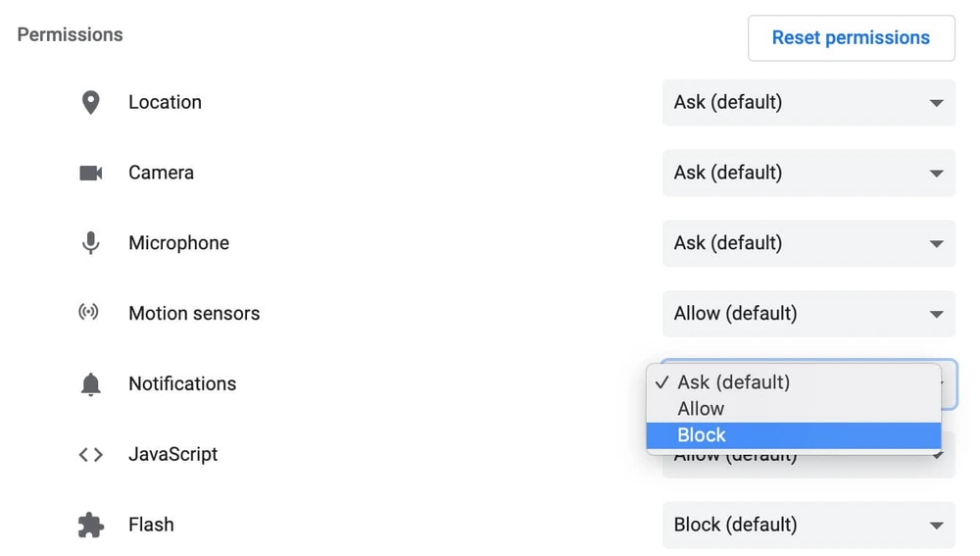This screenshot has width=980, height=556.
Task: Click the Camera icon
Action: tap(90, 173)
